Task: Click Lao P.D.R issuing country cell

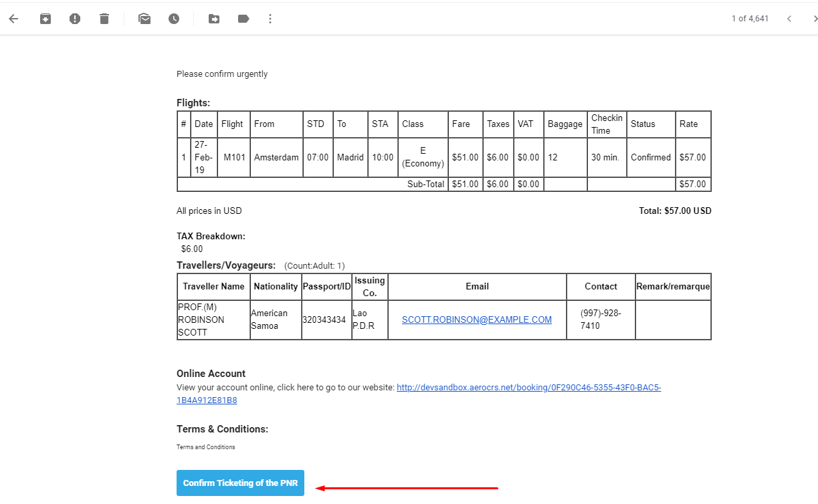Action: pos(370,320)
